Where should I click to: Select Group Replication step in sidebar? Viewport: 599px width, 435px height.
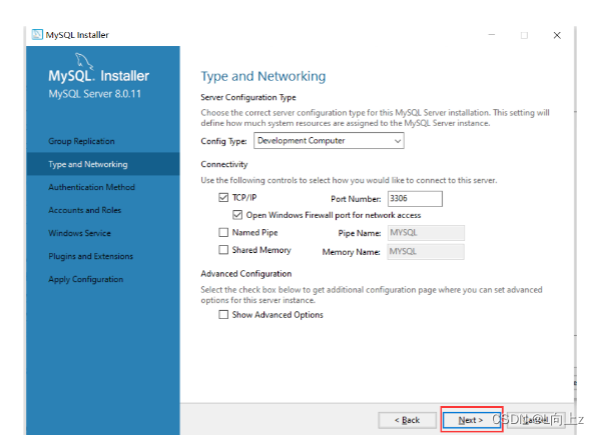tap(103, 141)
